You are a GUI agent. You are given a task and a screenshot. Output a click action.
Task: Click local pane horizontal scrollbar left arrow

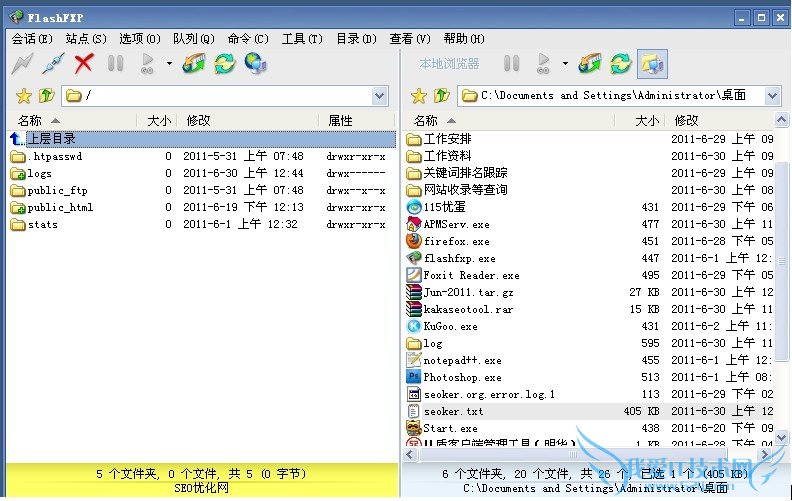410,455
